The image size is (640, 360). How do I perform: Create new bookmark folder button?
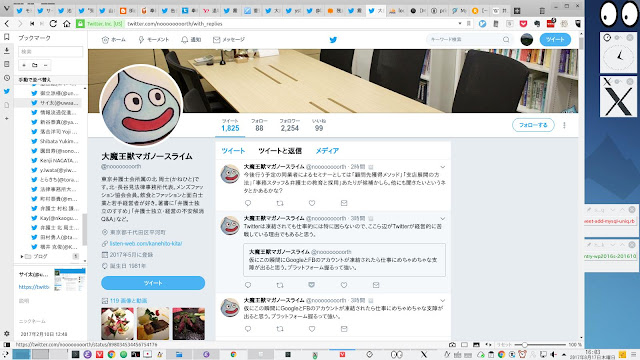coord(35,65)
